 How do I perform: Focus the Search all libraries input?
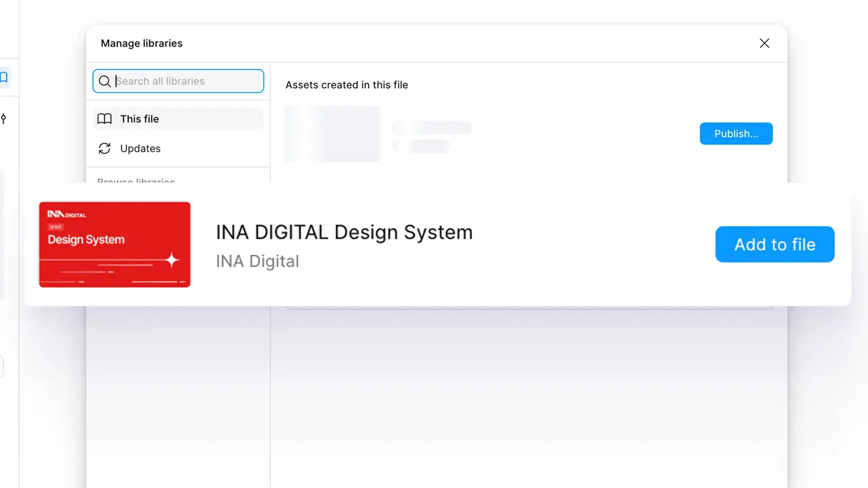(186, 81)
